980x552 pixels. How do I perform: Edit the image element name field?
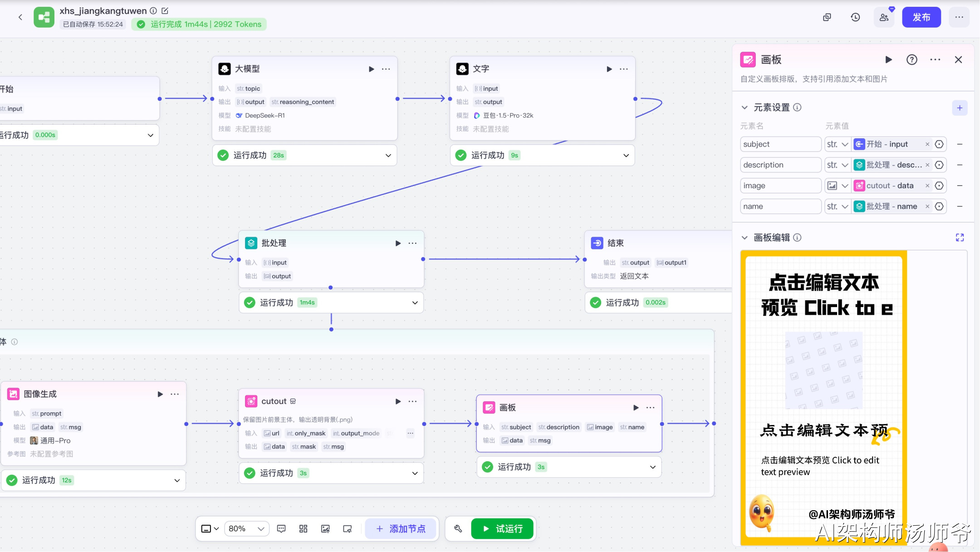(780, 186)
